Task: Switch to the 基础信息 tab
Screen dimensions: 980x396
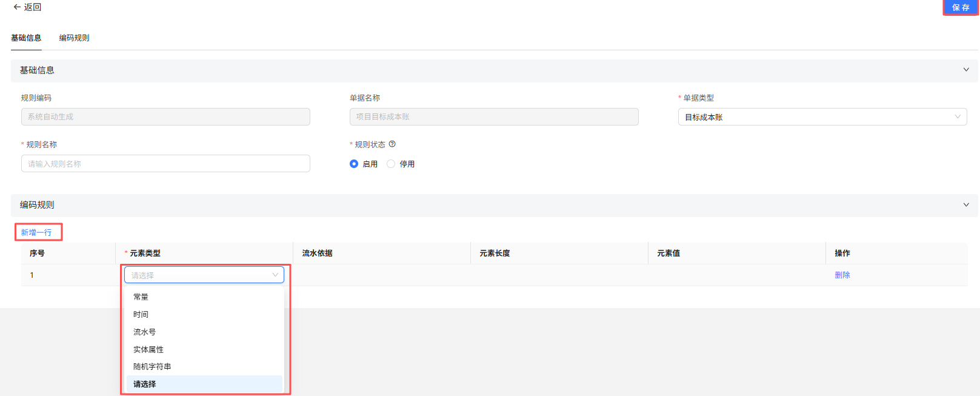Action: (26, 38)
